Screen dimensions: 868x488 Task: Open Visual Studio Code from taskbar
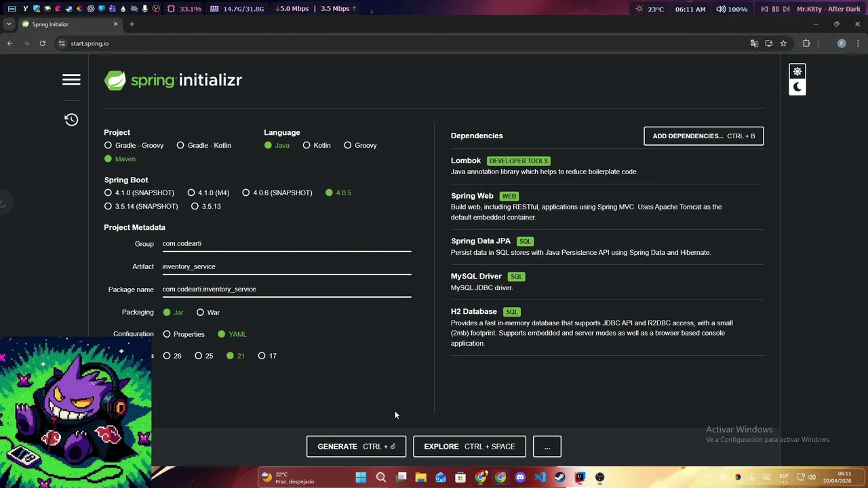click(x=540, y=478)
